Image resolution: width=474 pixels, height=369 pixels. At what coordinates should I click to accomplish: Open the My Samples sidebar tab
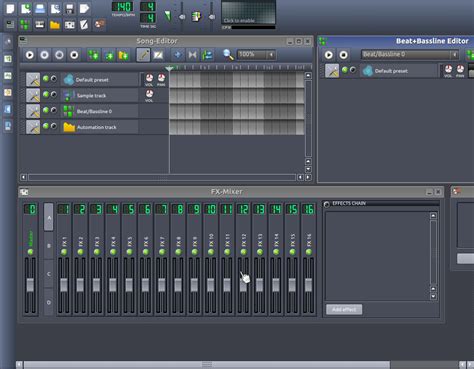pos(8,76)
